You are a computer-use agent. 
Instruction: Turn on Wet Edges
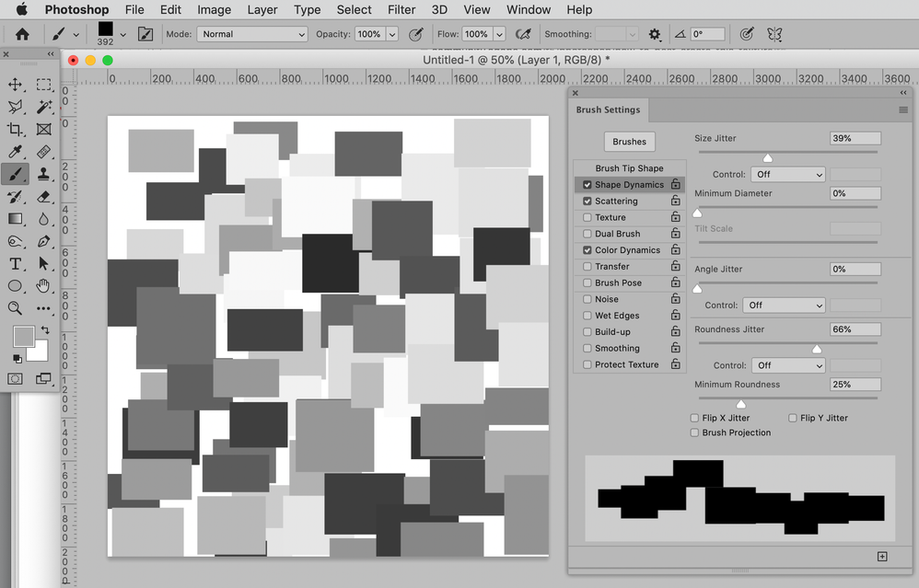click(587, 315)
